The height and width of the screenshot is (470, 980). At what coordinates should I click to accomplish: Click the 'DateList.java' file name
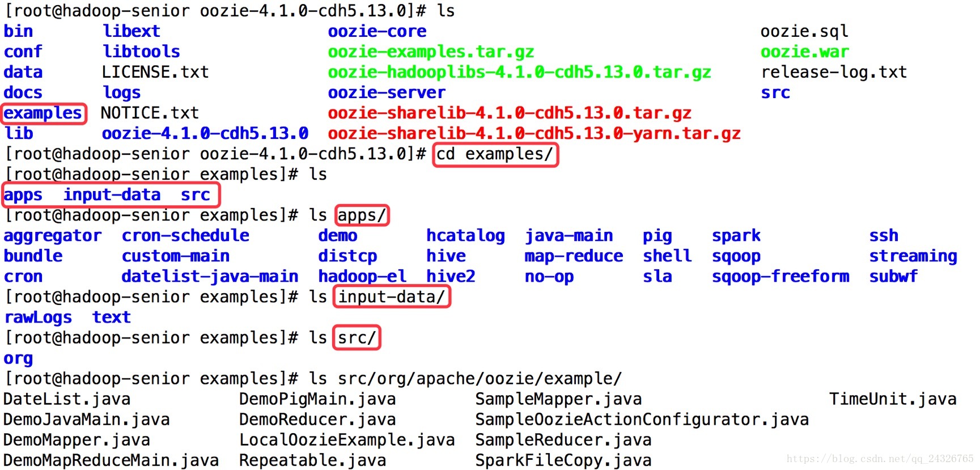click(67, 399)
